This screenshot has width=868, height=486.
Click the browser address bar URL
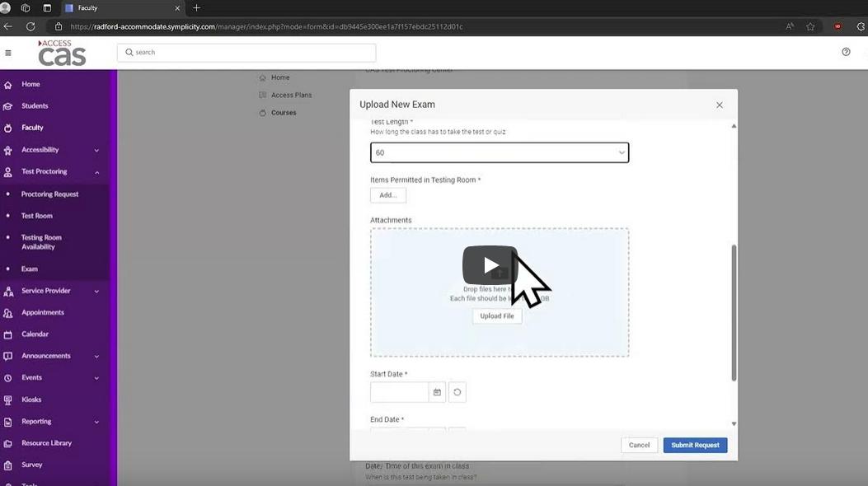267,26
